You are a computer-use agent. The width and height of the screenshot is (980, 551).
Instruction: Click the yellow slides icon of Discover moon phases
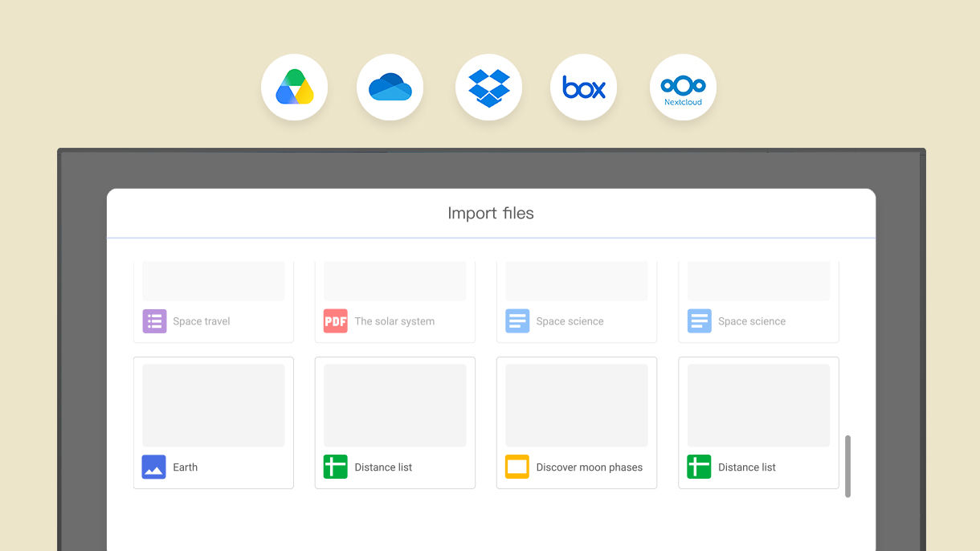pyautogui.click(x=517, y=467)
